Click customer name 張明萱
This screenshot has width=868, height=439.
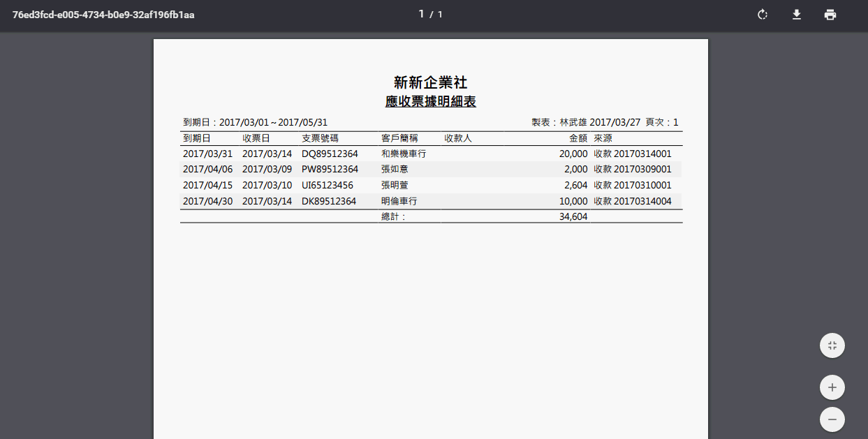coord(395,185)
